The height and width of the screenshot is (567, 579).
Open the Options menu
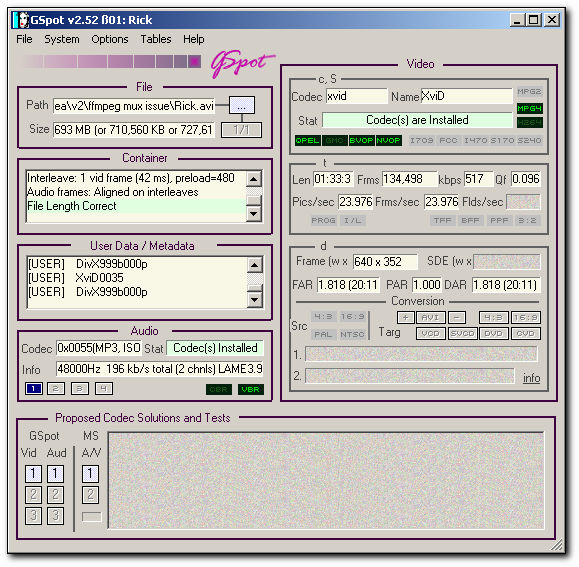(110, 39)
